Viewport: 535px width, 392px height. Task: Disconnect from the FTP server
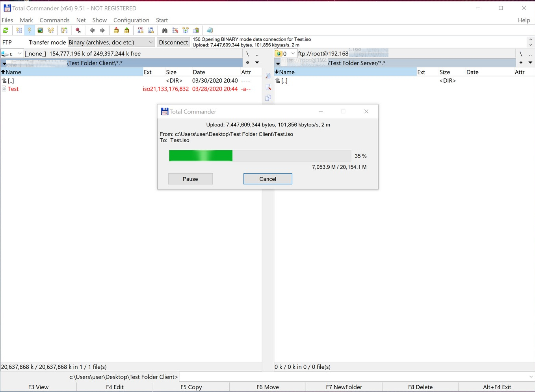173,42
